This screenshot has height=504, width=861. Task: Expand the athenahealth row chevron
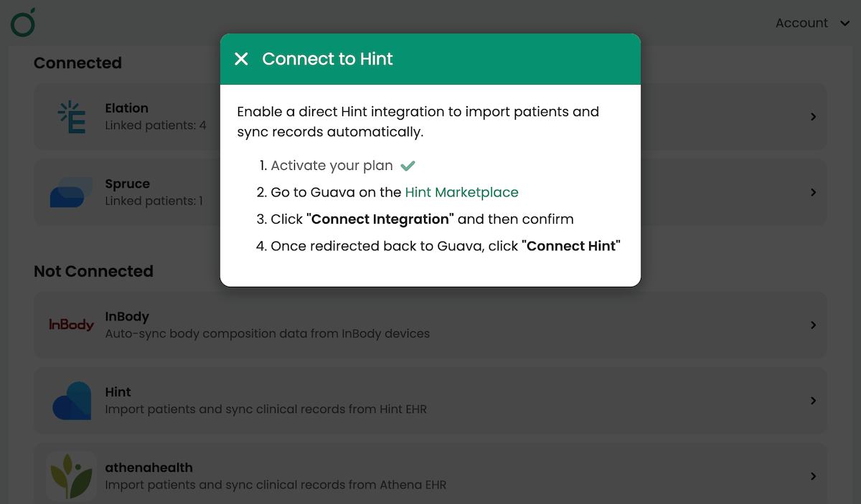click(x=813, y=476)
